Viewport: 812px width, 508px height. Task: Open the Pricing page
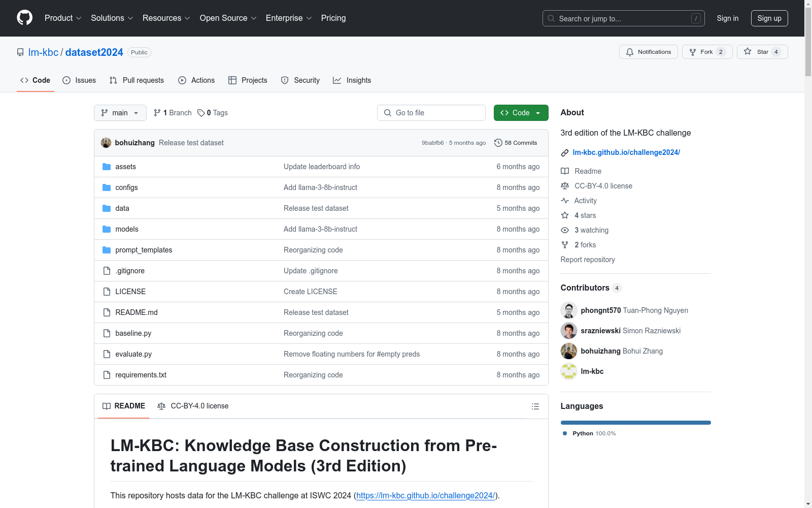pyautogui.click(x=333, y=18)
